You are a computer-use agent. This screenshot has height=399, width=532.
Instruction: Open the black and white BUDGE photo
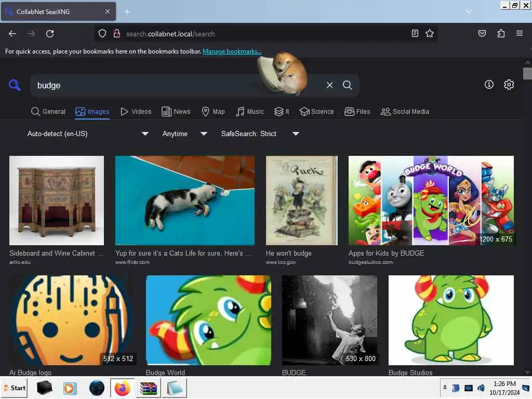point(329,320)
